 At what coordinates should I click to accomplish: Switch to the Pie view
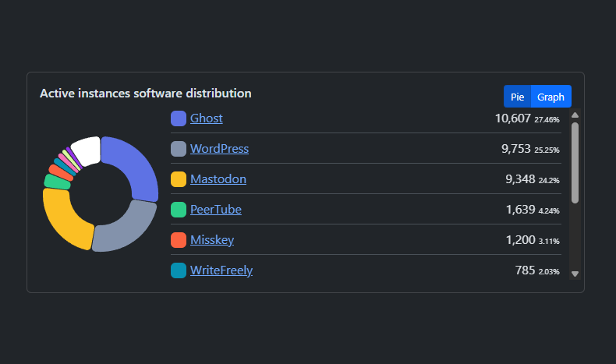pos(517,97)
